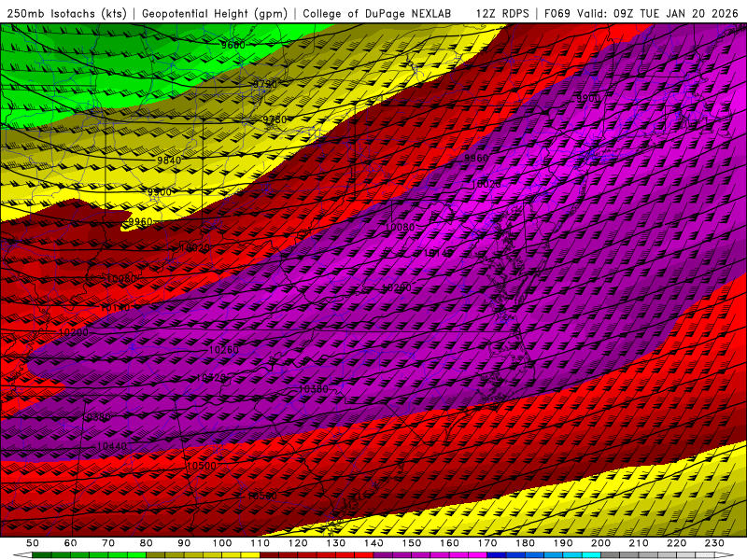Click the 9600 height contour label
The width and height of the screenshot is (747, 560).
point(233,45)
